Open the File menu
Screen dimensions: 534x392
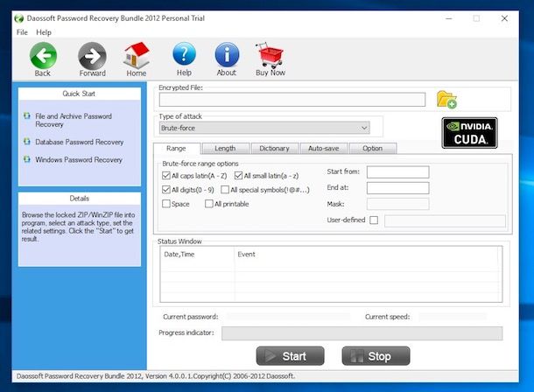pyautogui.click(x=22, y=32)
